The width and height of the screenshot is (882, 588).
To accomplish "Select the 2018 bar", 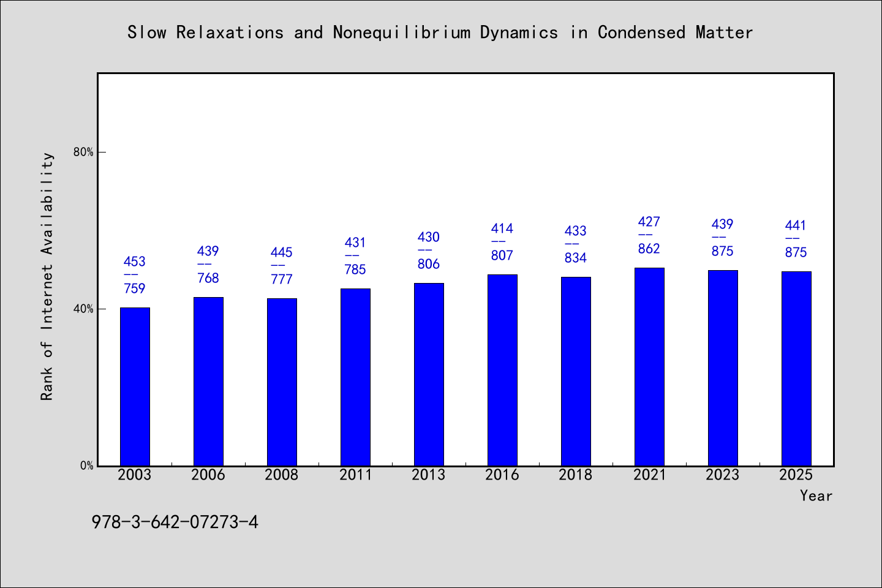I will coord(576,371).
